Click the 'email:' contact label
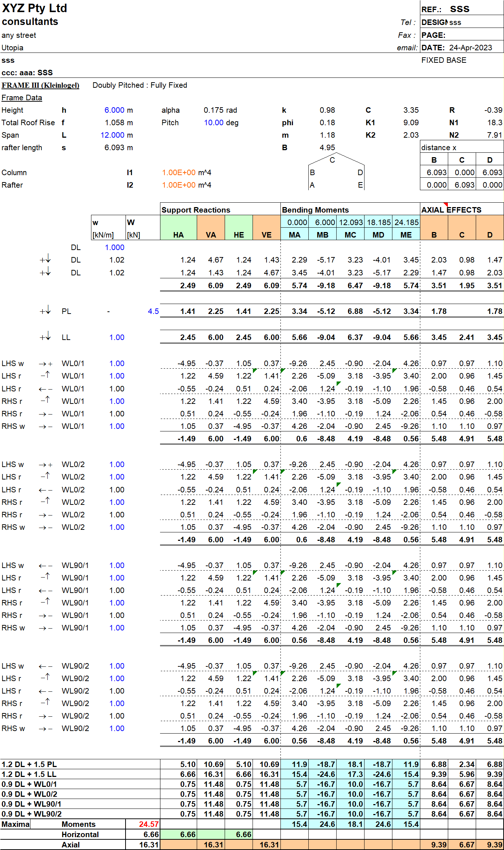This screenshot has height=850, width=504. [x=407, y=48]
